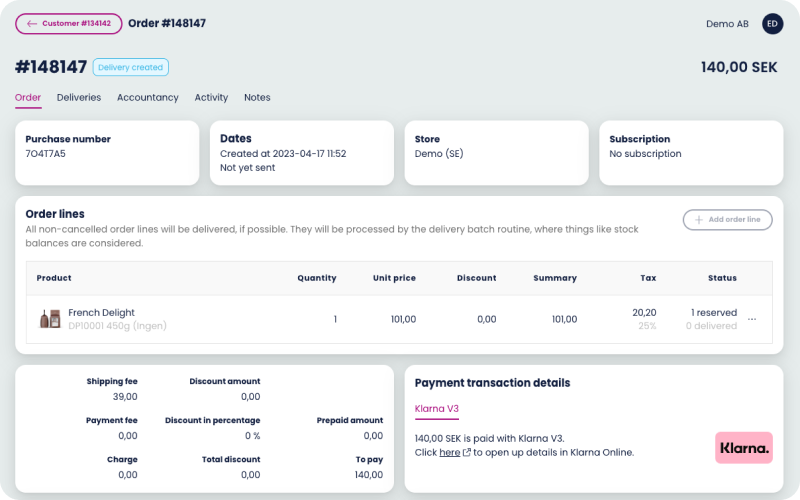The height and width of the screenshot is (500, 800).
Task: Select the Activity tab
Action: coord(211,98)
